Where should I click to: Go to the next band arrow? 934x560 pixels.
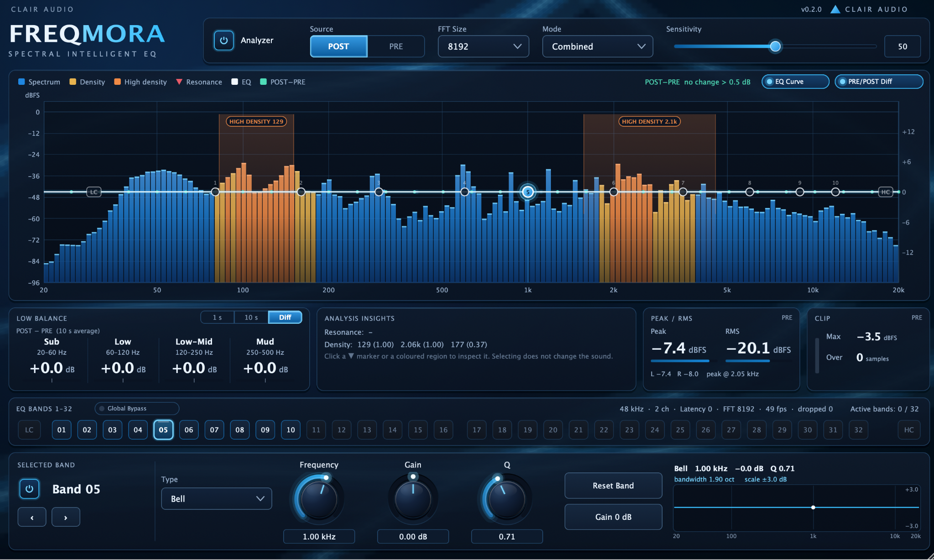coord(66,517)
